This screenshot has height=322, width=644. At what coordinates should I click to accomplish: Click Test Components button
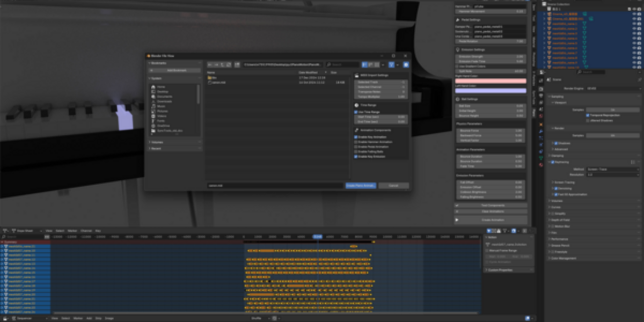coord(491,206)
